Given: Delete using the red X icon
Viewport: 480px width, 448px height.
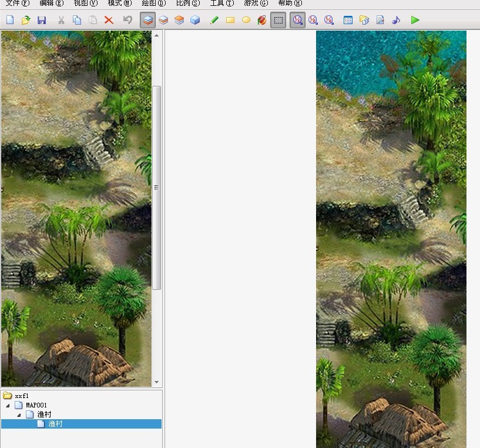Looking at the screenshot, I should click(x=109, y=20).
